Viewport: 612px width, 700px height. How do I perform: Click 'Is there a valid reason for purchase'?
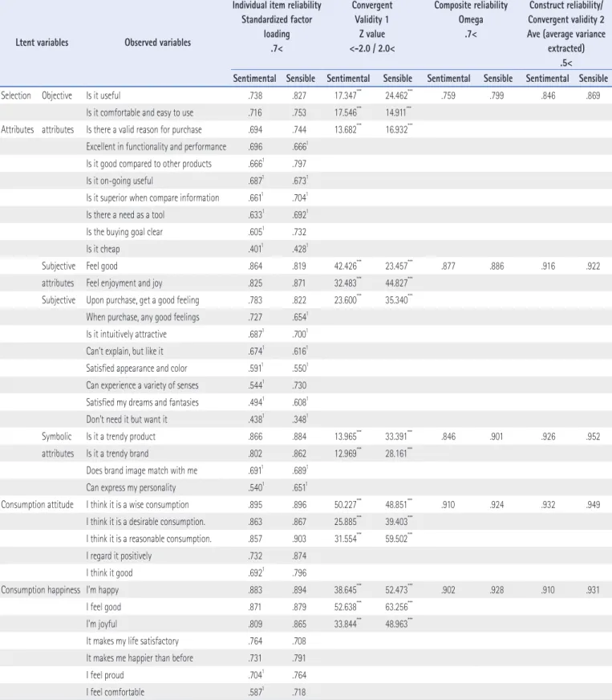tap(144, 129)
